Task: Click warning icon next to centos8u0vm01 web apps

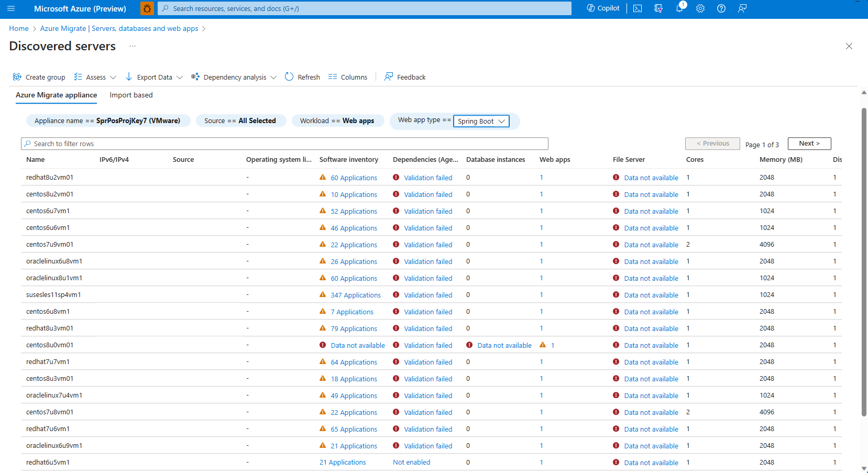Action: (543, 345)
